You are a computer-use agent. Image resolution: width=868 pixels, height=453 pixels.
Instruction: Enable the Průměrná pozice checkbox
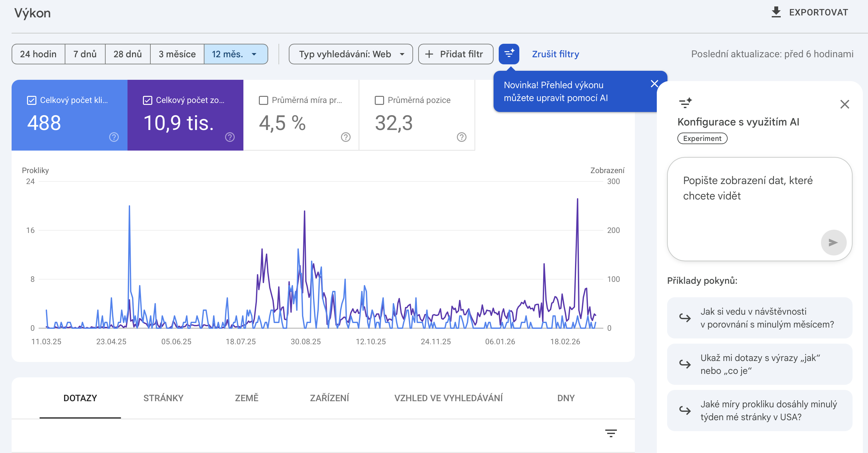(x=379, y=100)
